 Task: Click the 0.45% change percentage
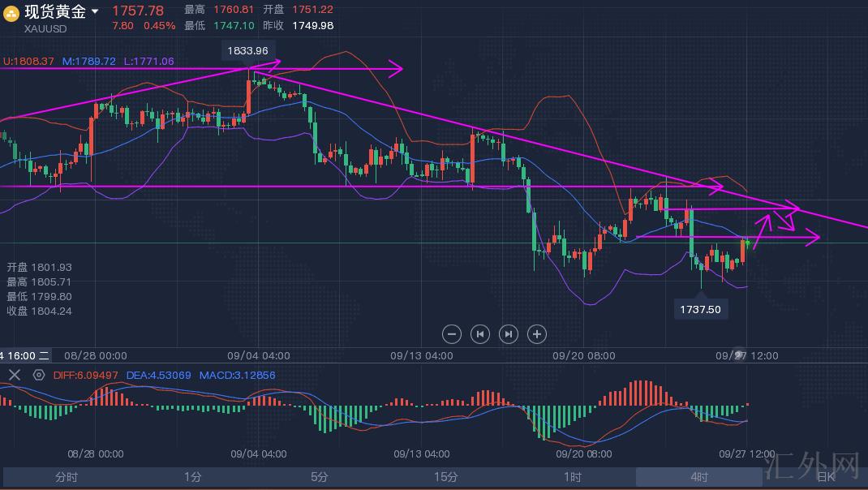[160, 25]
